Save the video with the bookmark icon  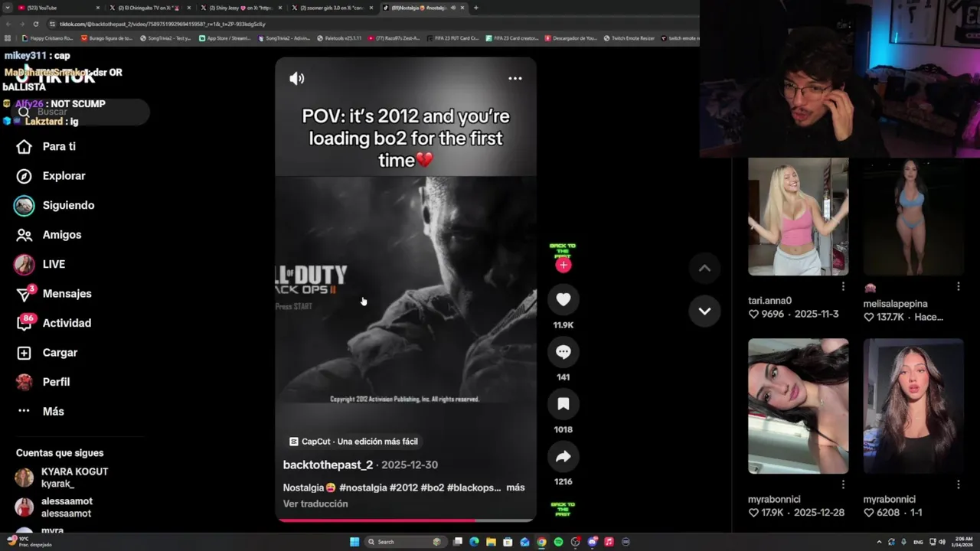(x=563, y=404)
